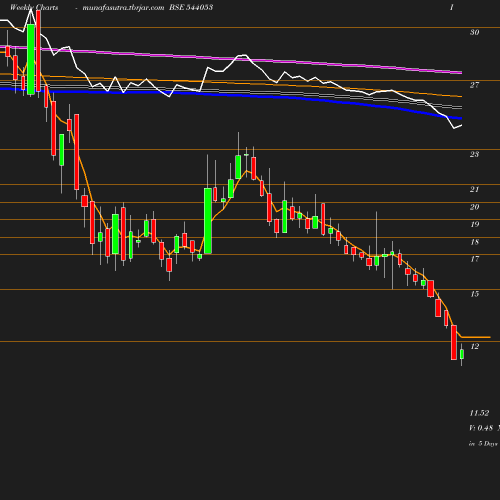The width and height of the screenshot is (500, 500).
Task: Click the price axis label '21'
Action: [475, 189]
